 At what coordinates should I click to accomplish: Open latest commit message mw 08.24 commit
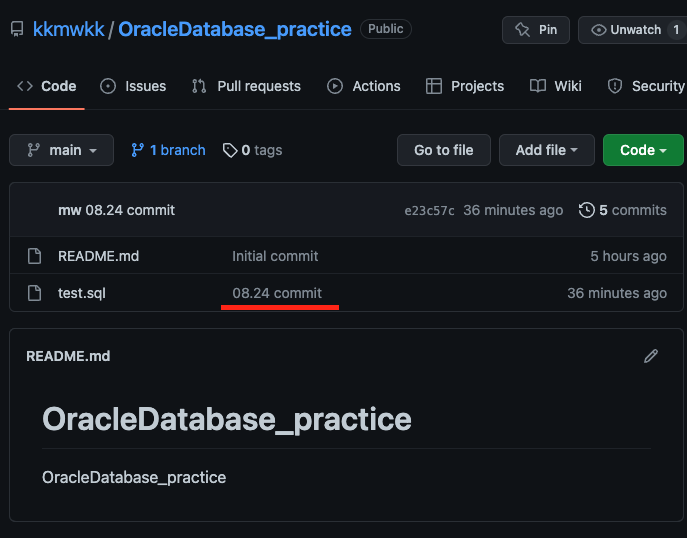tap(117, 210)
